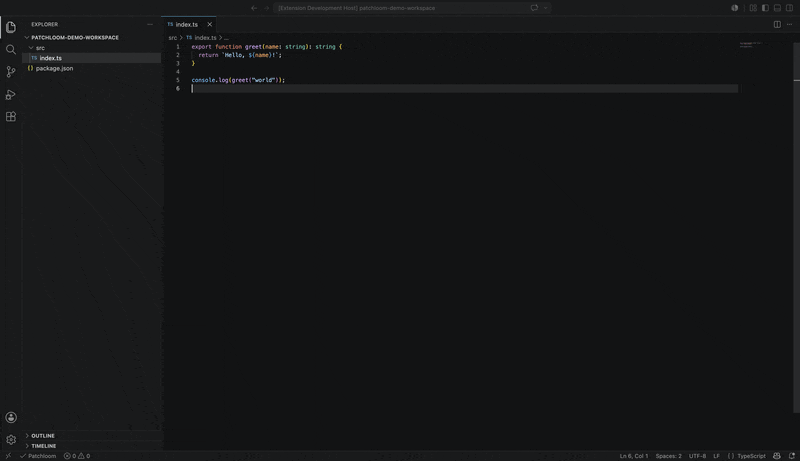Open Explorer Views and More Actions ellipsis
The width and height of the screenshot is (800, 461).
pyautogui.click(x=149, y=24)
